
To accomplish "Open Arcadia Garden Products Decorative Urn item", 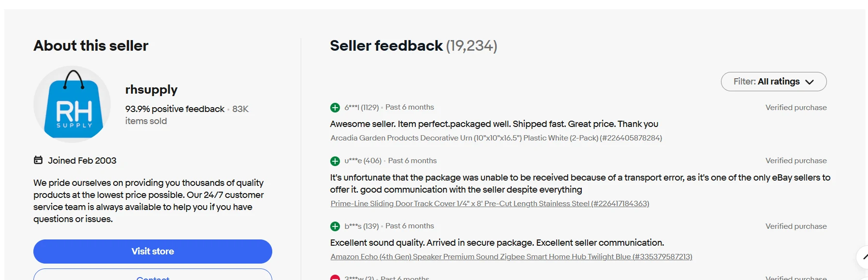I will (x=496, y=138).
